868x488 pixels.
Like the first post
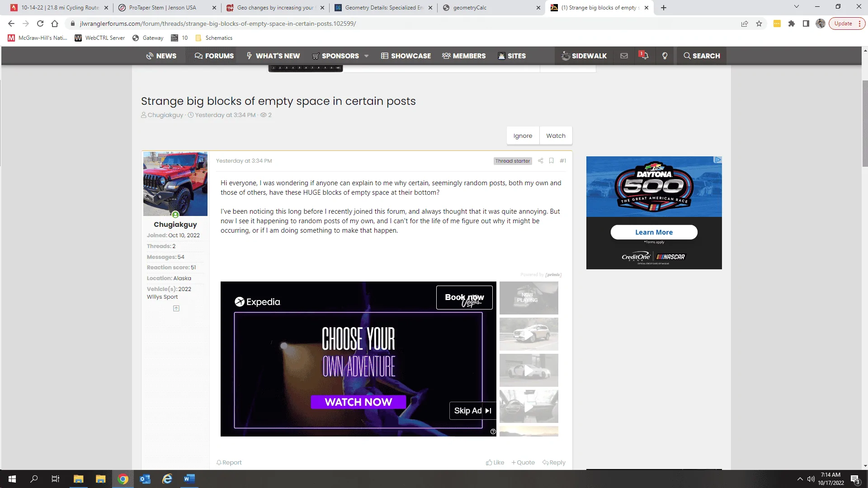pyautogui.click(x=495, y=463)
